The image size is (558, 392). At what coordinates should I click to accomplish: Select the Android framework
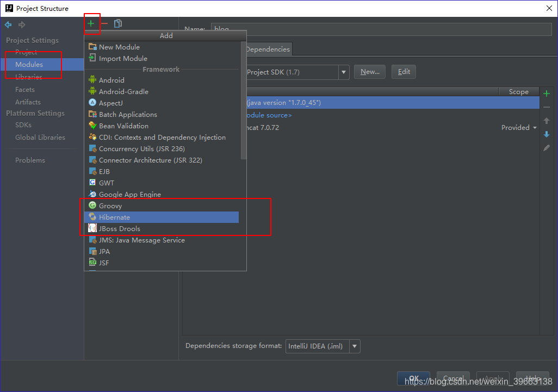163,80
